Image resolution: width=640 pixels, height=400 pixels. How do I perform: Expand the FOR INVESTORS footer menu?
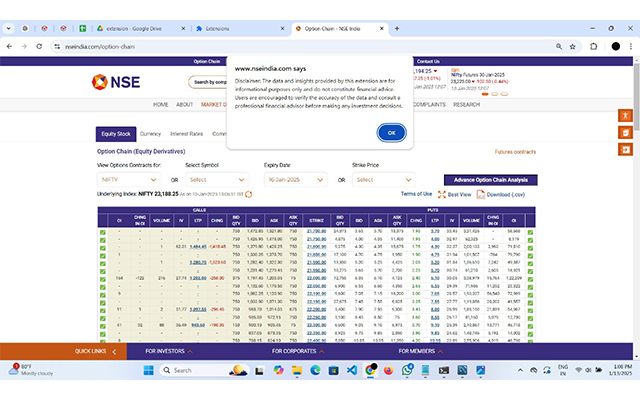pyautogui.click(x=169, y=351)
